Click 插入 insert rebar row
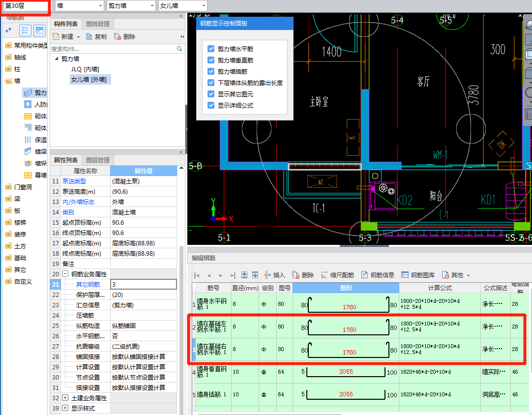This screenshot has height=415, width=532. [x=274, y=275]
